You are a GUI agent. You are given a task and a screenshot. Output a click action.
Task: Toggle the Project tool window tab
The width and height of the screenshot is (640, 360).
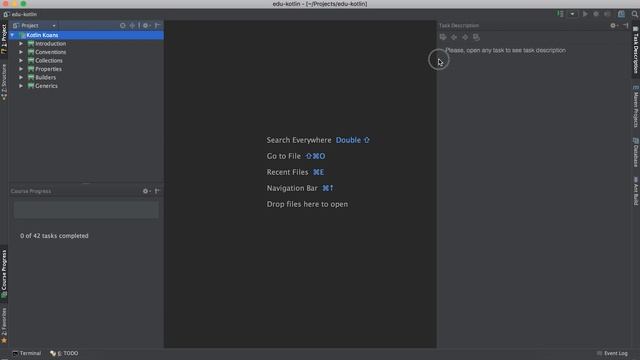(4, 39)
